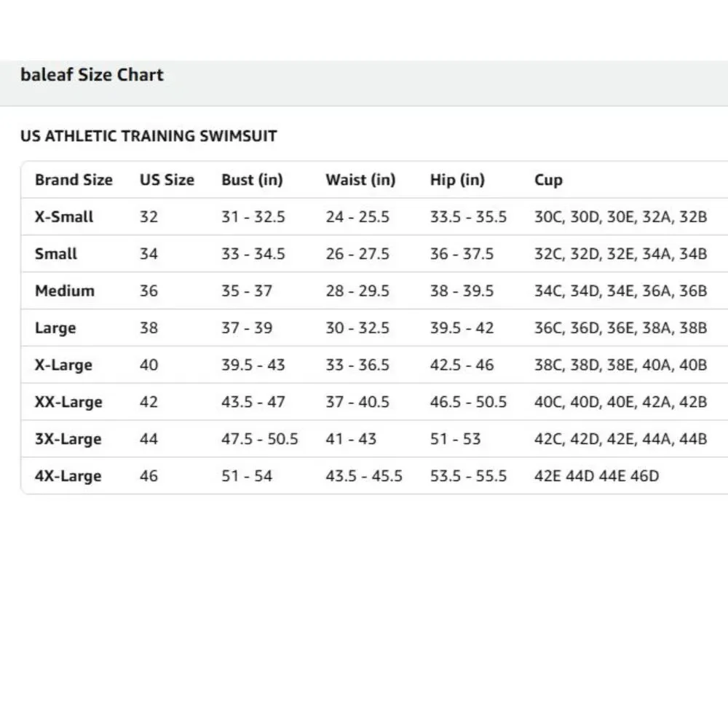The width and height of the screenshot is (728, 728).
Task: Select the US ATHLETIC TRAINING SWIMSUIT title
Action: pos(149,136)
